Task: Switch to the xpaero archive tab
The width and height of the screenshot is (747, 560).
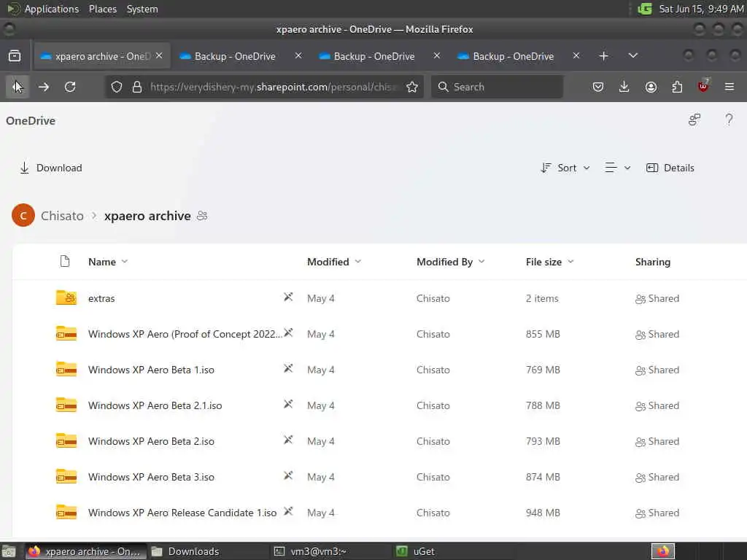Action: [x=101, y=56]
